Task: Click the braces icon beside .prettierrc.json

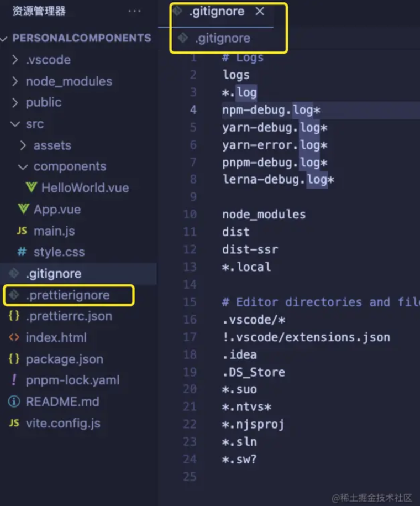Action: tap(14, 316)
